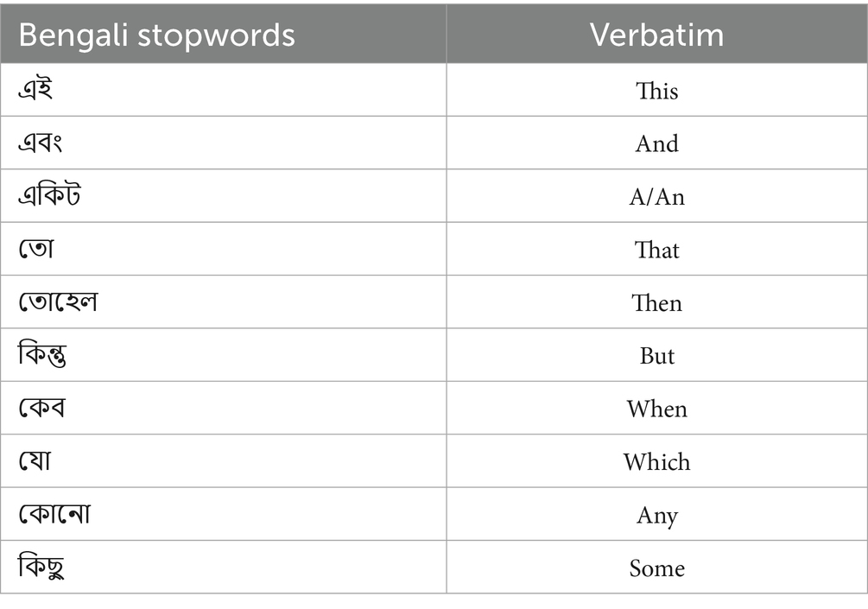Image resolution: width=868 pixels, height=609 pixels.
Task: Click the "That" translation cell
Action: pos(656,251)
